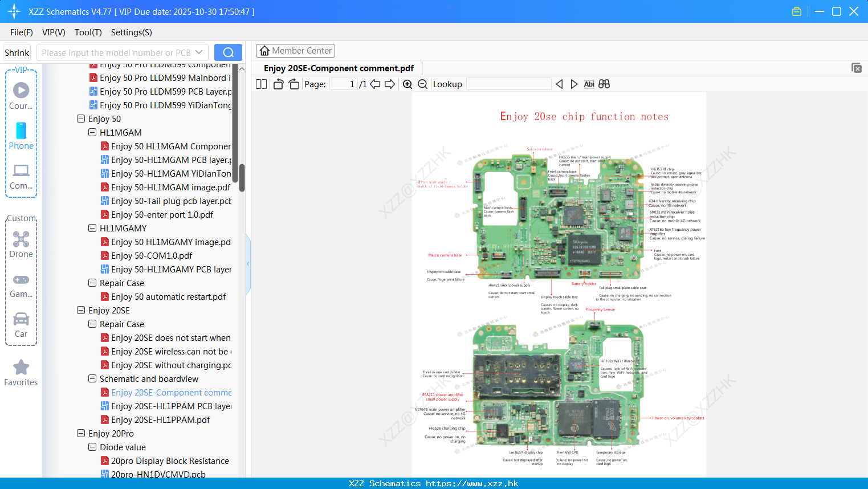Screen dimensions: 868x489
Task: Toggle the Abi match-word option
Action: 589,84
